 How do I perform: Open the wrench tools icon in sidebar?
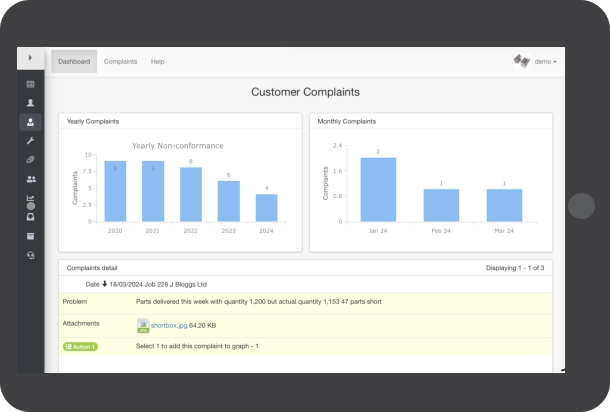click(x=30, y=141)
